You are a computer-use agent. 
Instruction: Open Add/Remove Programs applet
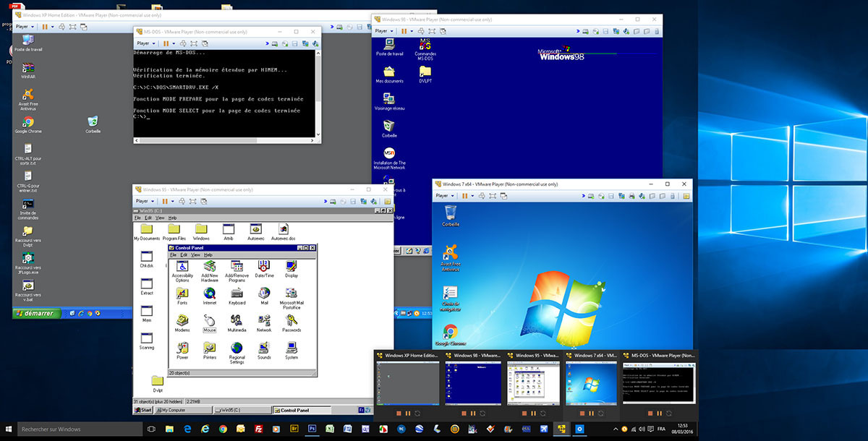click(x=237, y=271)
